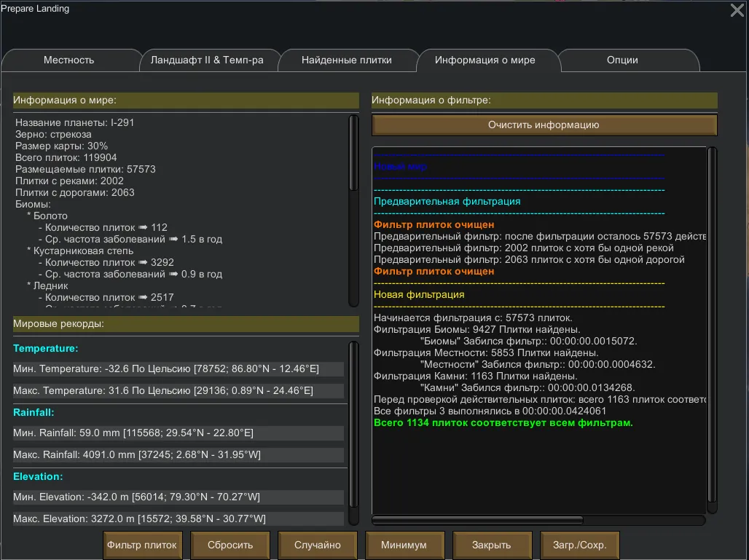Screen dimensions: 749x560
Task: Click the Макс. Rainfall record entry
Action: 178,455
